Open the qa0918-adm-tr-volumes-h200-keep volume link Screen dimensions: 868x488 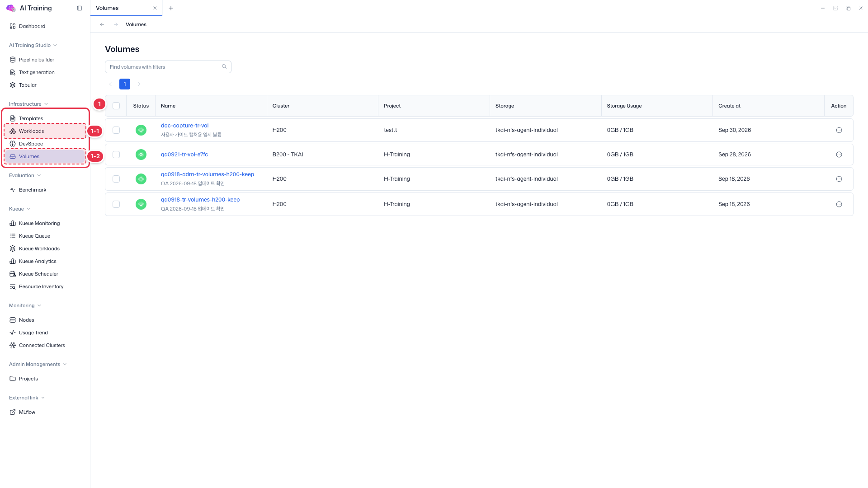[x=208, y=174]
